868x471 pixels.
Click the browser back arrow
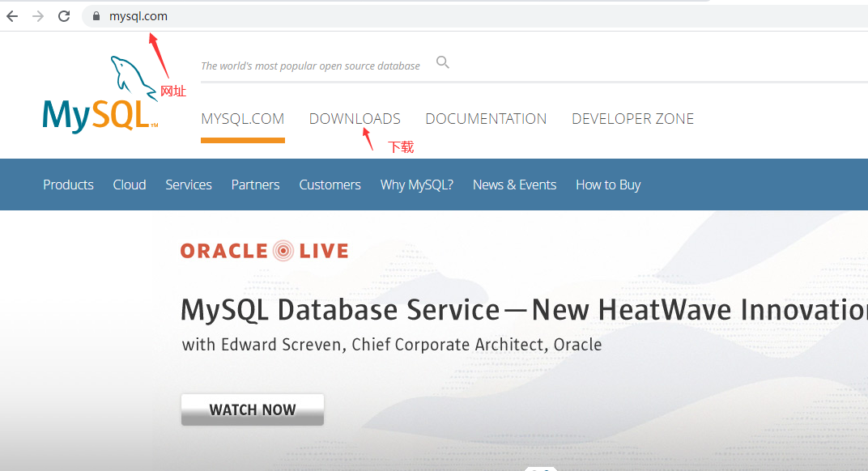point(12,16)
